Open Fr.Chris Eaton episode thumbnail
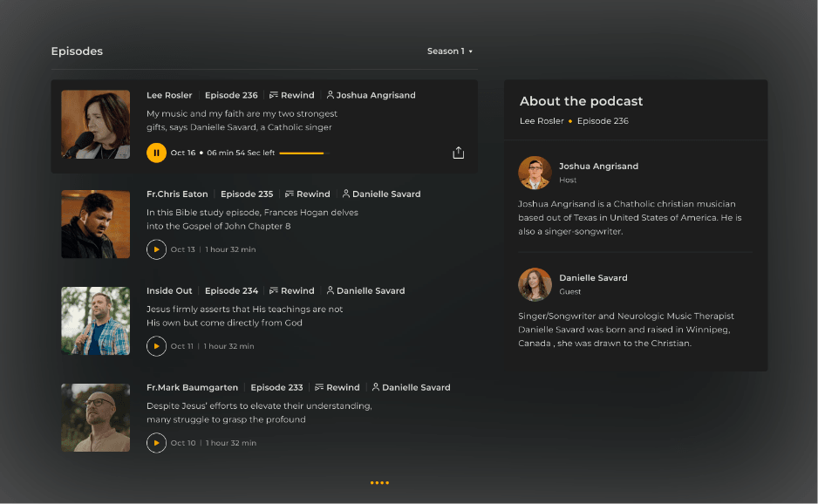Viewport: 818px width, 504px height. tap(95, 224)
